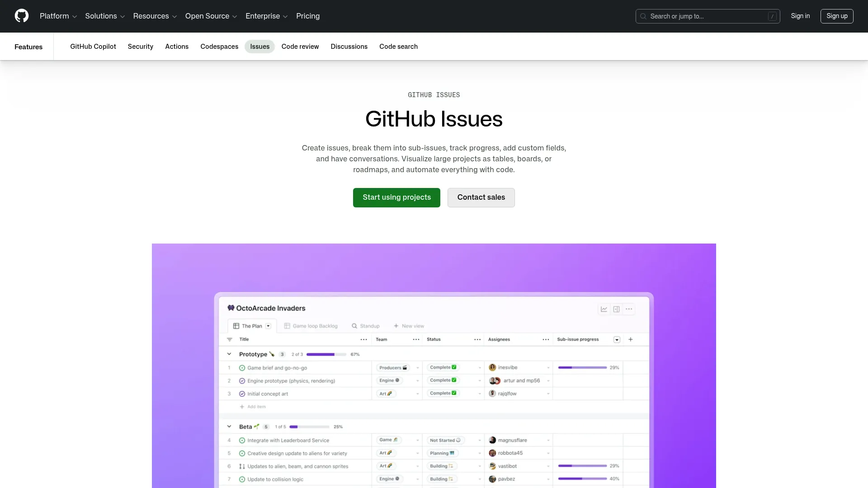The width and height of the screenshot is (868, 488).
Task: Open Status column options ellipsis
Action: pos(477,339)
